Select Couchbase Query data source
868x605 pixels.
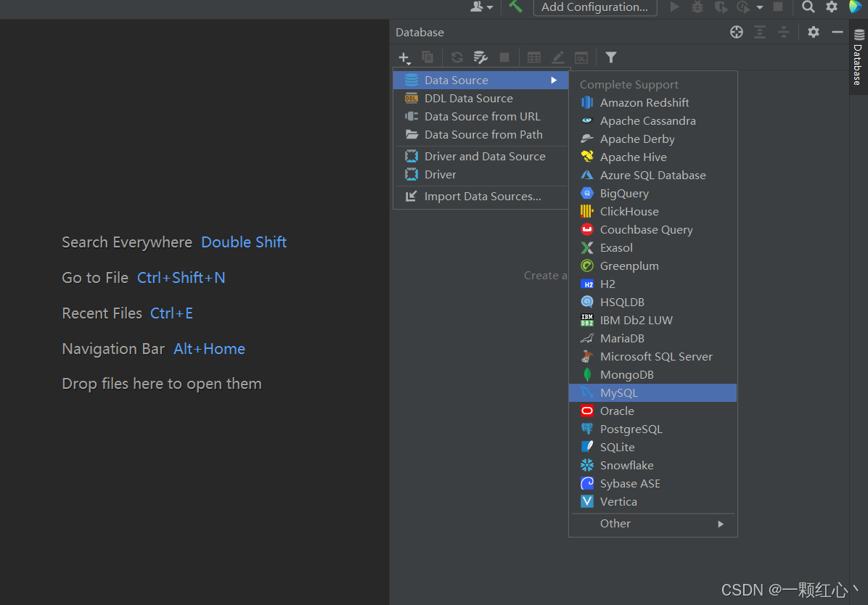click(x=652, y=230)
